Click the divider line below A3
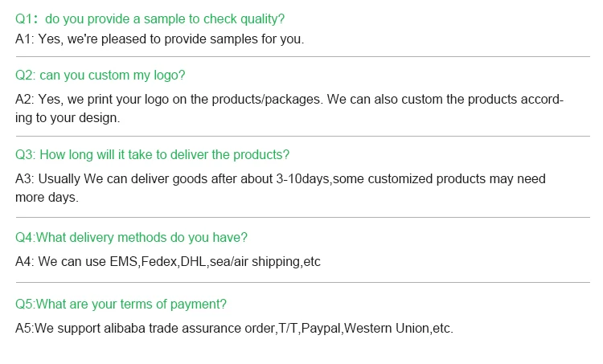603x364 pixels. pos(302,217)
